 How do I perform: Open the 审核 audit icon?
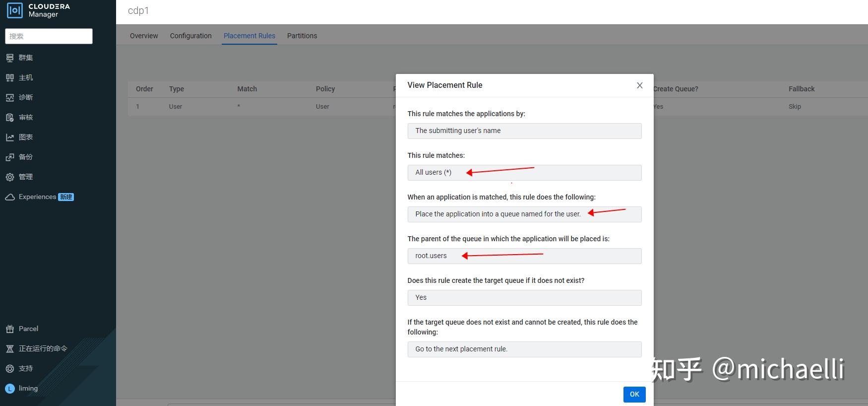tap(10, 117)
